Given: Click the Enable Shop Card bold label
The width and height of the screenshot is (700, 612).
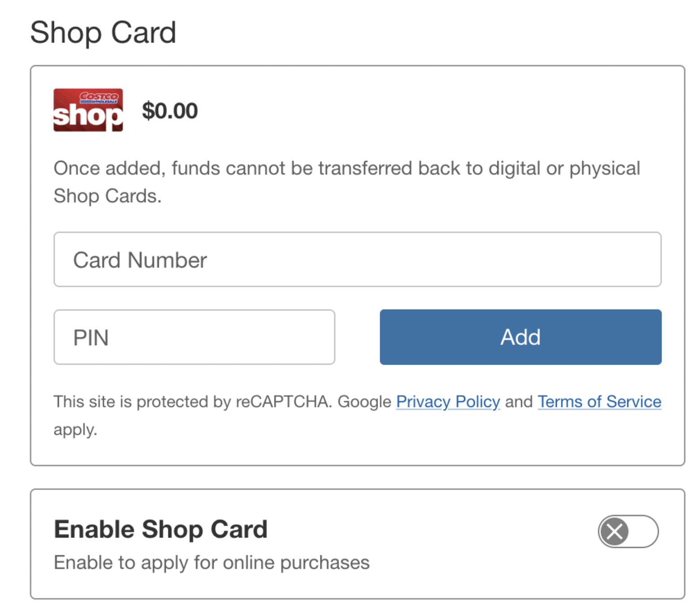Looking at the screenshot, I should pos(160,529).
